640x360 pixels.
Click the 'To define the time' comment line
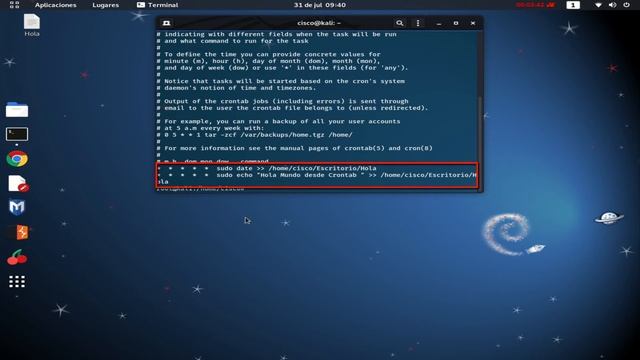click(269, 54)
